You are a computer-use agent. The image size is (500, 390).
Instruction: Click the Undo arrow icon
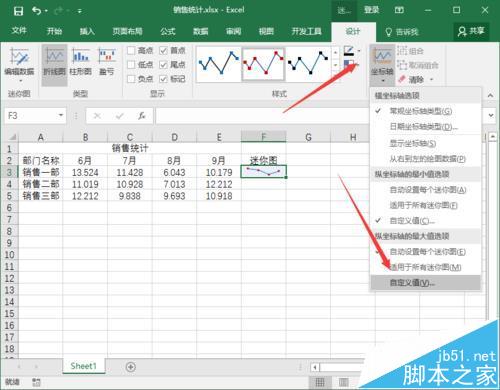click(x=37, y=11)
